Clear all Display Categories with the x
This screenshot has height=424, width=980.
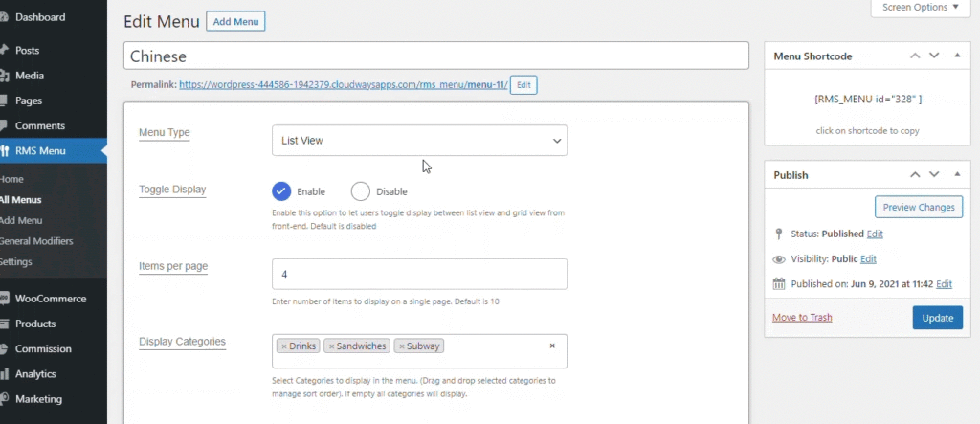(552, 346)
